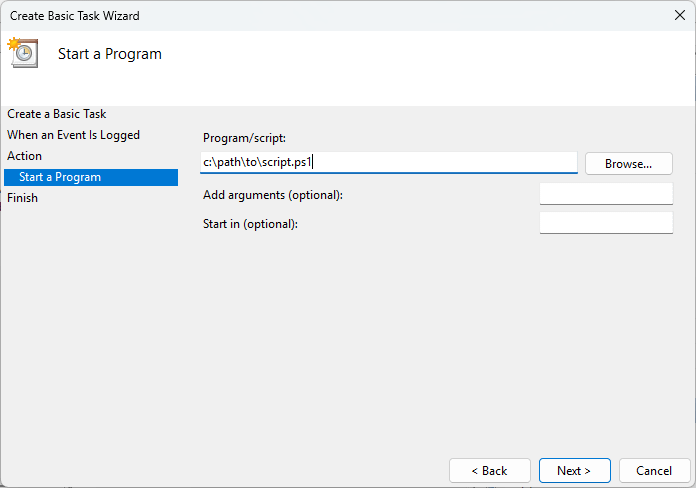Focus the Add arguments text box
The height and width of the screenshot is (488, 696).
(x=605, y=194)
